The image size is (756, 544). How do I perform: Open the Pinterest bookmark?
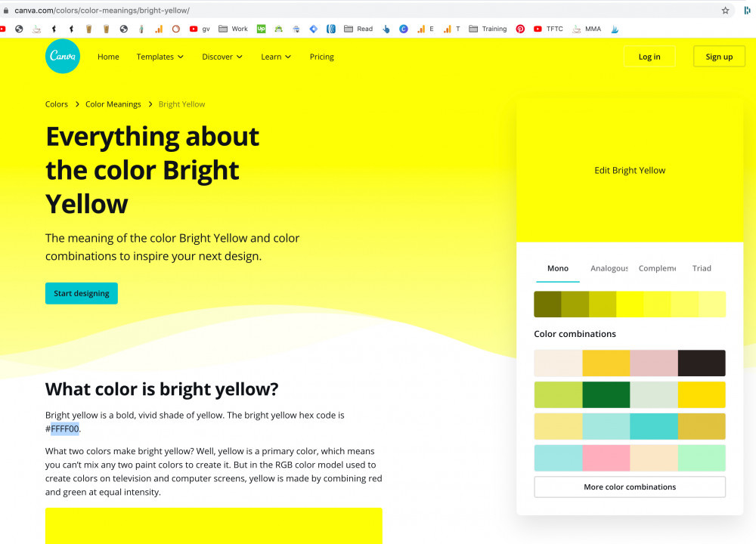[x=520, y=29]
